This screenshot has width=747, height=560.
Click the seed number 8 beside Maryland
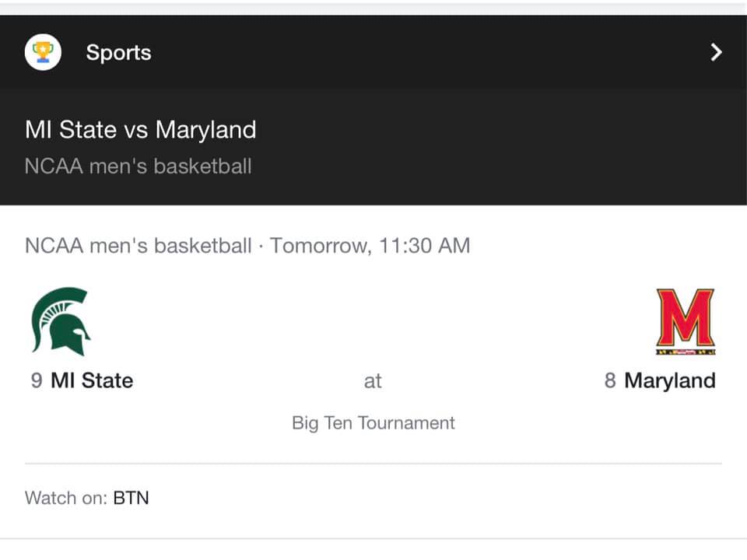(x=610, y=380)
